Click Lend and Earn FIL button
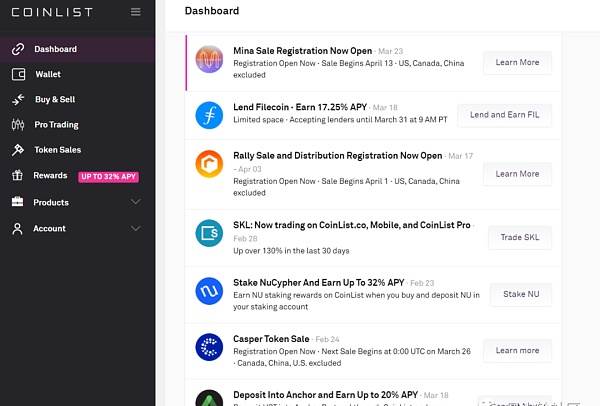 505,115
